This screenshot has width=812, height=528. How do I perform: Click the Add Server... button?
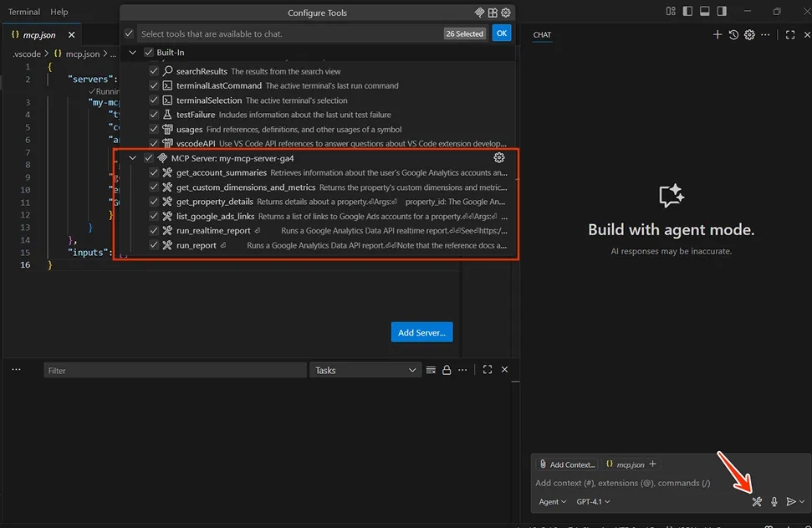[421, 332]
